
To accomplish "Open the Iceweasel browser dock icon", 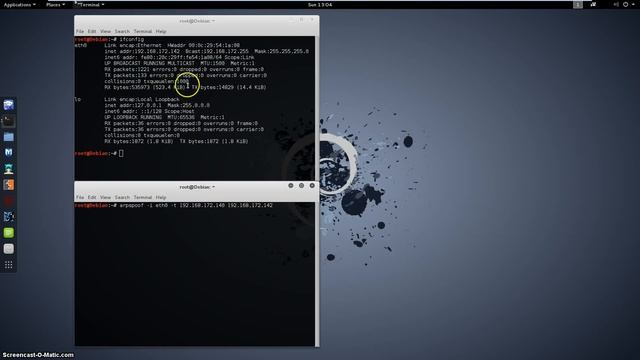I will [9, 105].
